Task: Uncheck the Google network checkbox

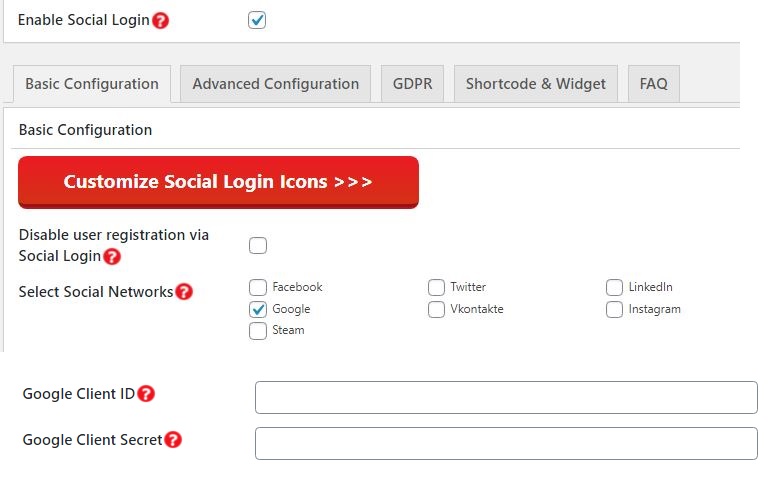Action: pos(258,310)
